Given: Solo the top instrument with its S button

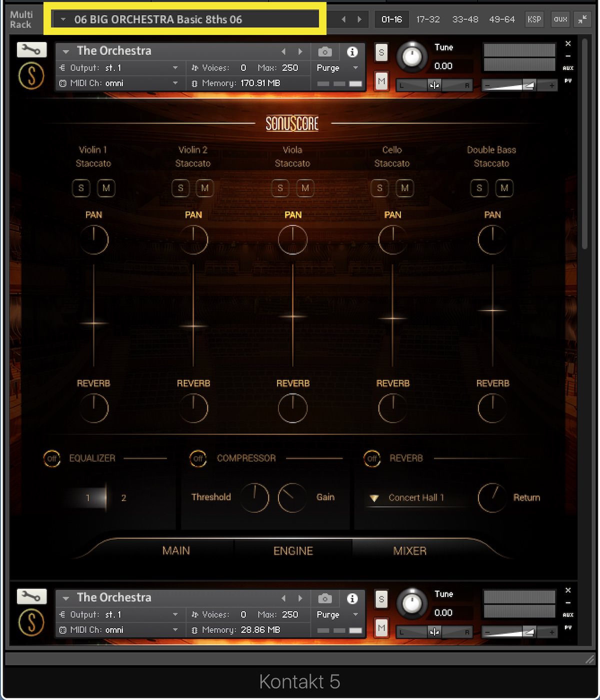Looking at the screenshot, I should pyautogui.click(x=381, y=52).
